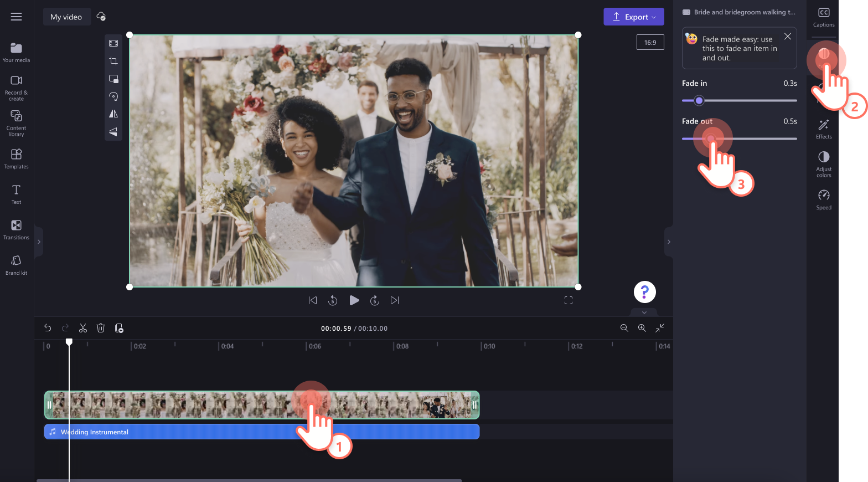Open the help question mark button

point(645,292)
